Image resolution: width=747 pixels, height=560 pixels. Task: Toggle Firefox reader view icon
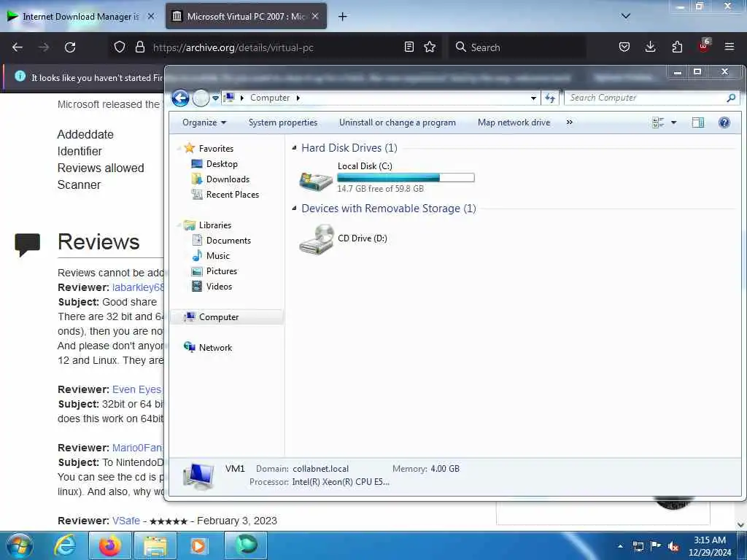pos(409,47)
